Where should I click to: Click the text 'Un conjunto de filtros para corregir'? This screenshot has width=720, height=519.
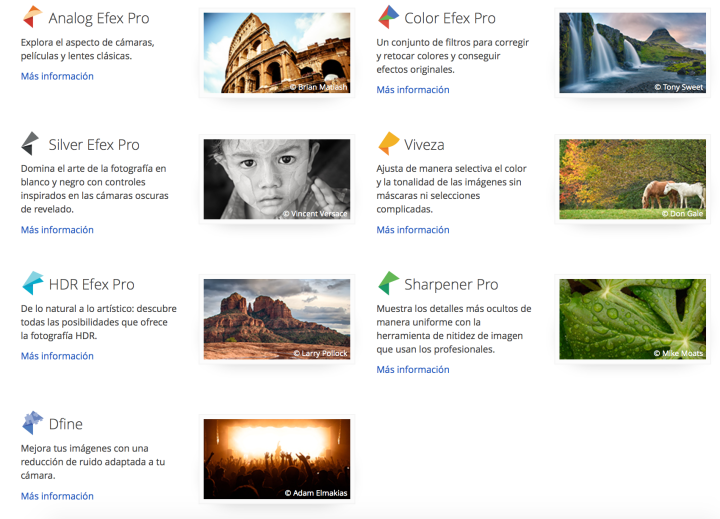click(453, 43)
